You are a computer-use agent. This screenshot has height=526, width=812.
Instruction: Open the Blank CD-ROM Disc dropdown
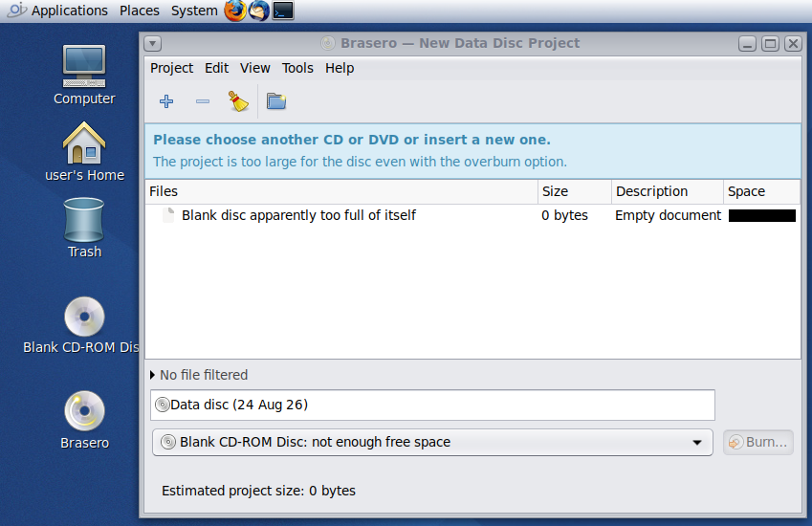click(432, 442)
